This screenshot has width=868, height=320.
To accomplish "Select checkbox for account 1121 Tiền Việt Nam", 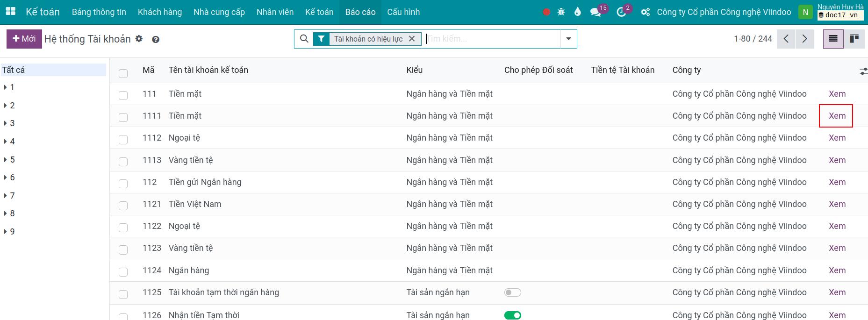I will point(123,206).
